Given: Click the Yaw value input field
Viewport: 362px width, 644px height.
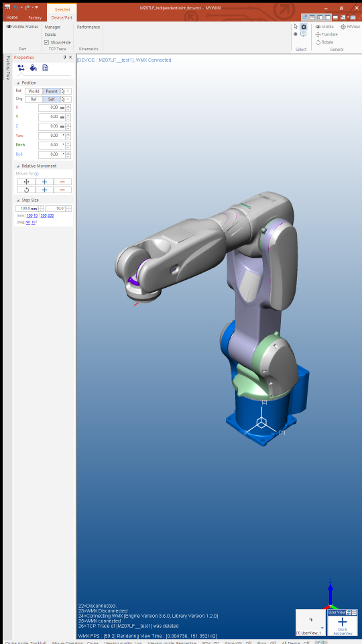Looking at the screenshot, I should (52, 136).
